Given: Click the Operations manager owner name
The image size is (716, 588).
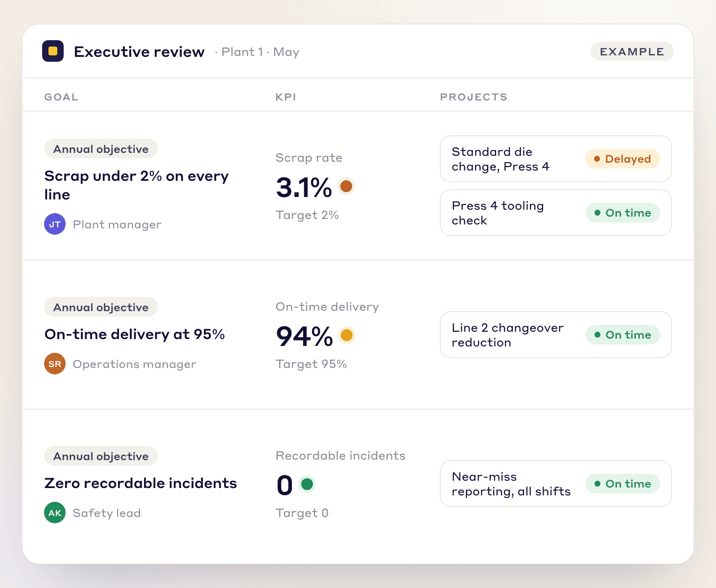Looking at the screenshot, I should [135, 364].
